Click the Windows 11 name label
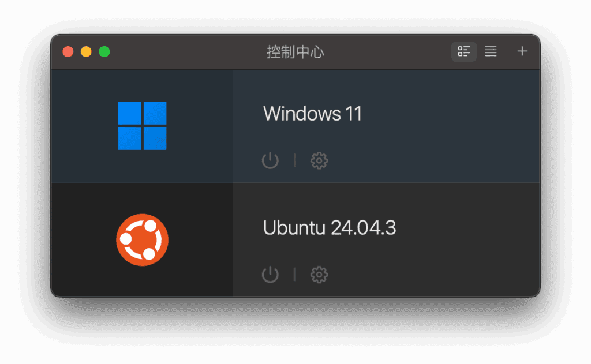This screenshot has width=591, height=364. [312, 114]
